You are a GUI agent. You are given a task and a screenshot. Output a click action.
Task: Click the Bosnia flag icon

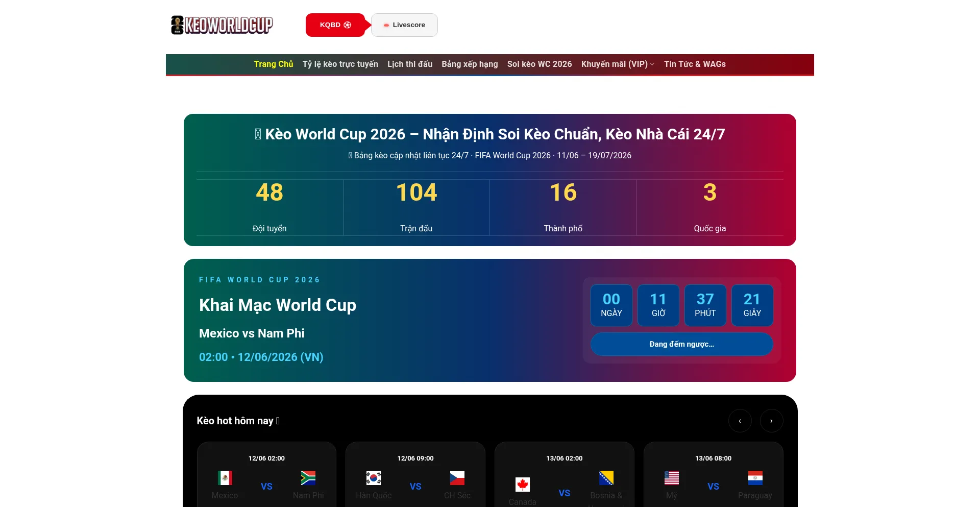606,478
